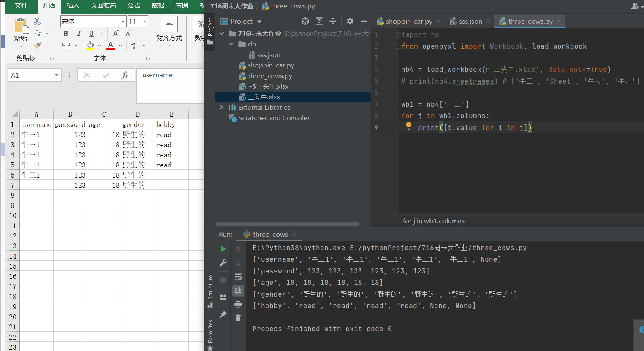Apply the red font color swatch
644x351 pixels.
(111, 45)
